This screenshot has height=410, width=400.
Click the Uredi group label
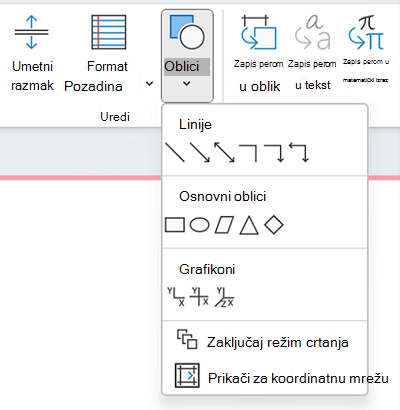[x=115, y=117]
